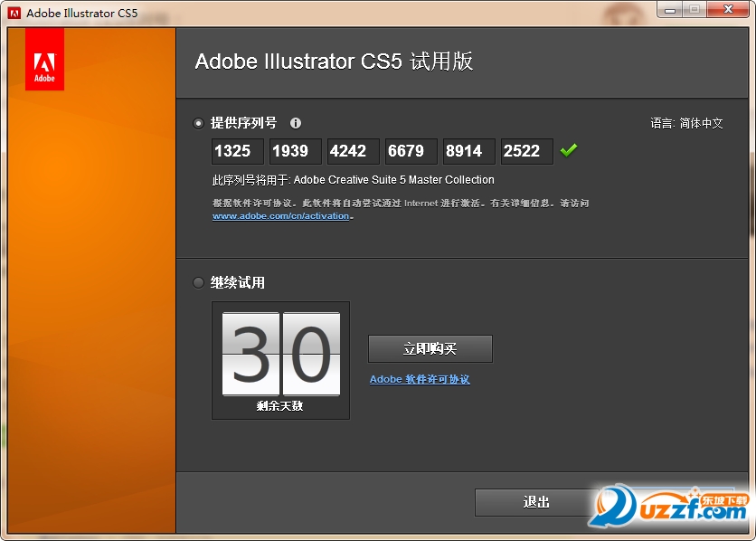
Task: Focus the serial number box showing 4242
Action: point(354,151)
